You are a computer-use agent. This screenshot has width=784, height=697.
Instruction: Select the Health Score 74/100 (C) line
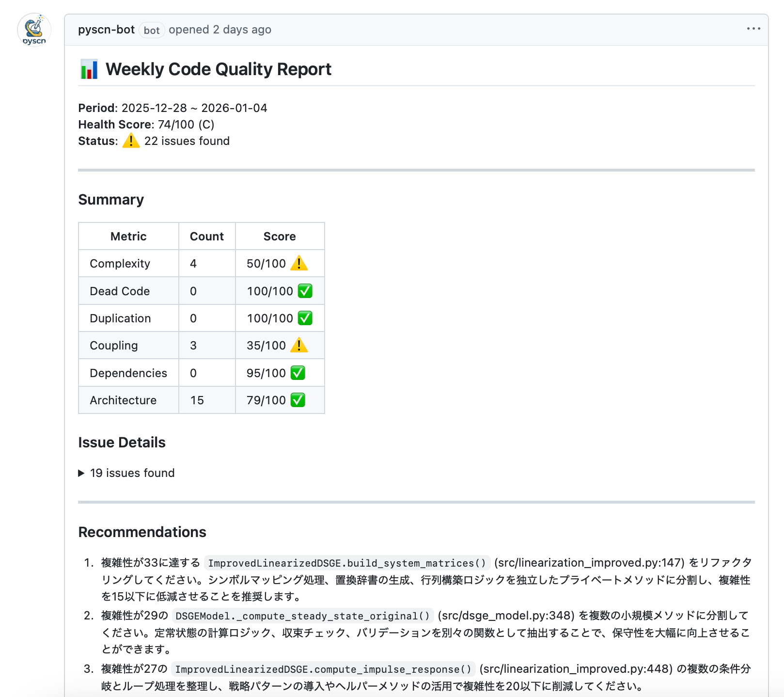coord(146,125)
